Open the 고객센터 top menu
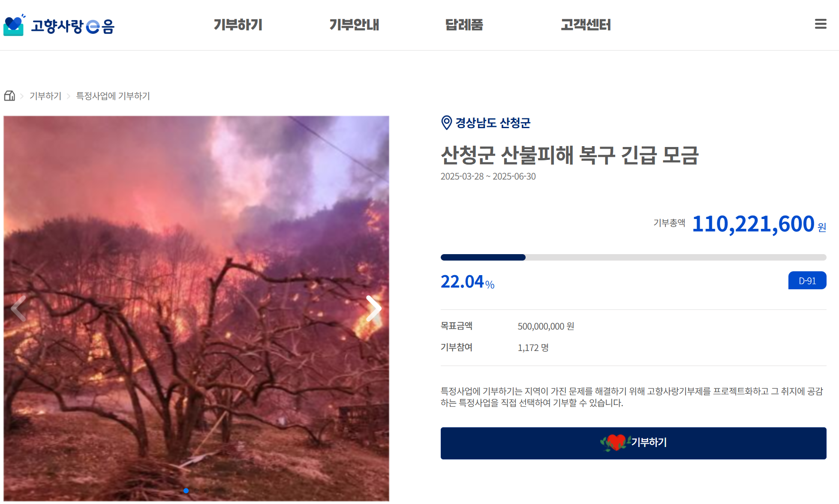The width and height of the screenshot is (839, 504). tap(586, 25)
